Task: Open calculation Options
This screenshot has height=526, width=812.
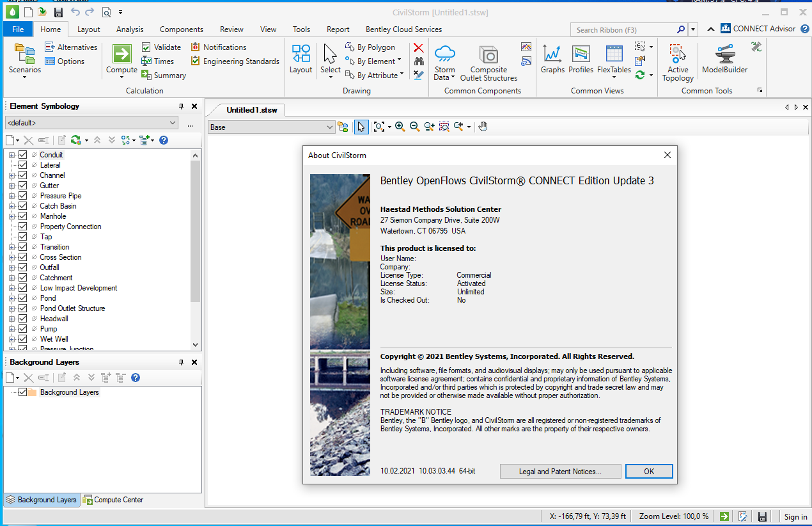Action: pyautogui.click(x=64, y=61)
